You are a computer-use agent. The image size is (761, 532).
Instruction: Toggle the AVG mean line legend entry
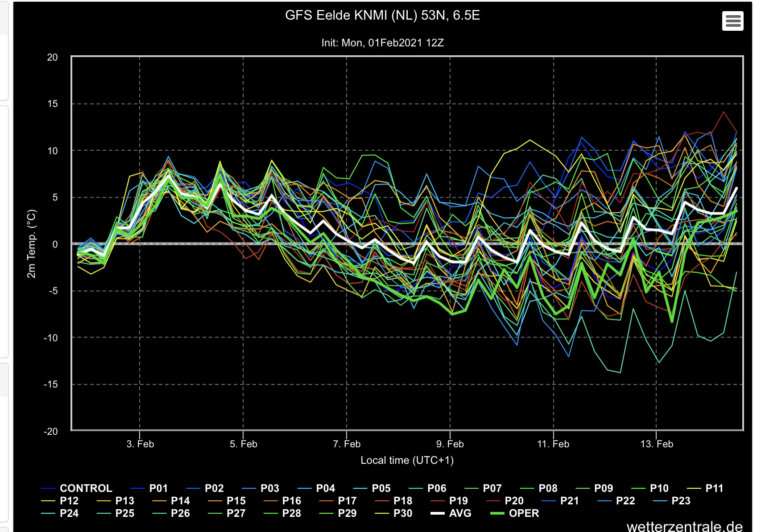click(451, 513)
